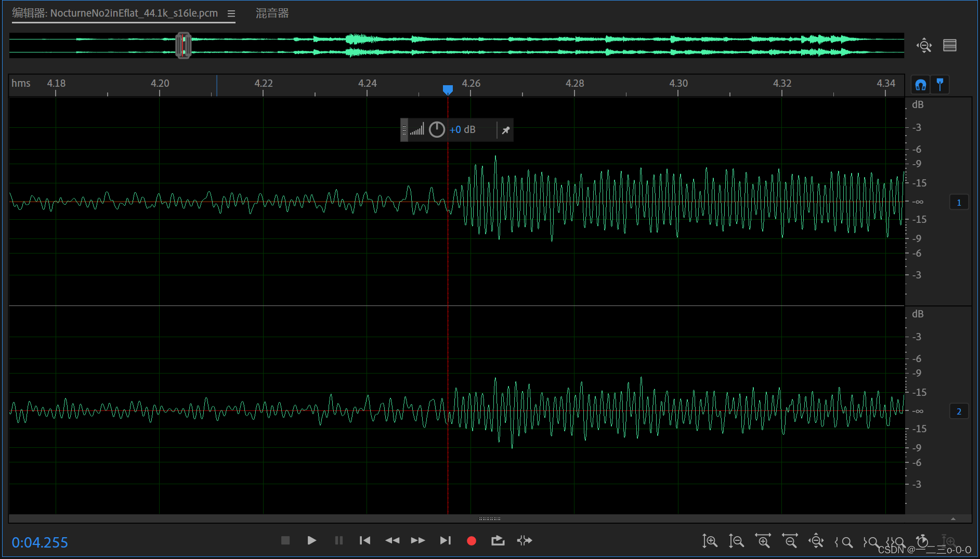Image resolution: width=980 pixels, height=559 pixels.
Task: Click bottom Zoom Out Full icon
Action: point(816,541)
